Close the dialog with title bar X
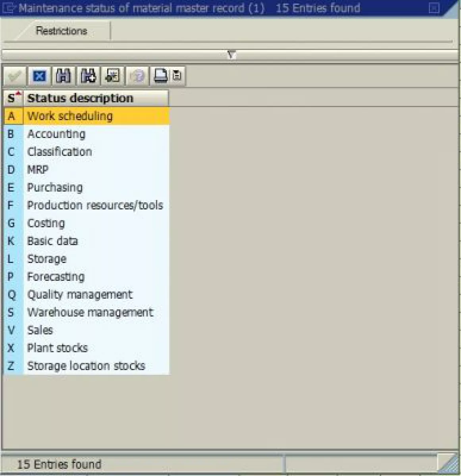Image resolution: width=461 pixels, height=476 pixels. [x=434, y=8]
